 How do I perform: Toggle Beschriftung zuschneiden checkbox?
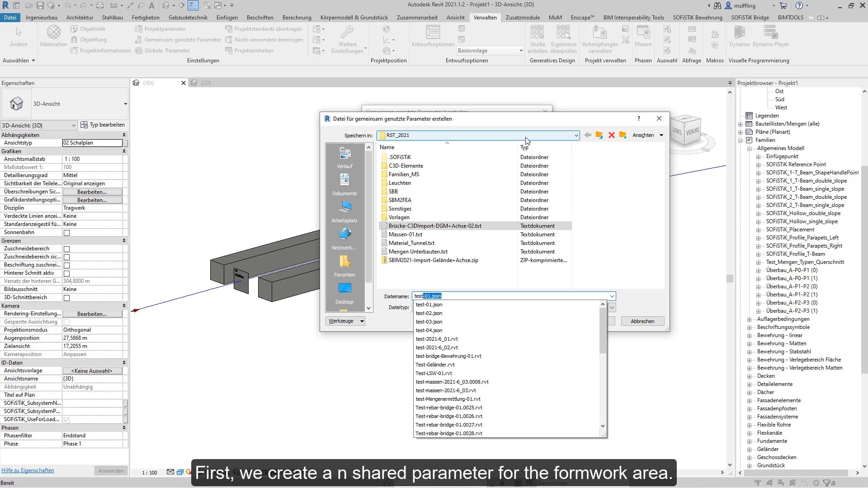coord(66,265)
